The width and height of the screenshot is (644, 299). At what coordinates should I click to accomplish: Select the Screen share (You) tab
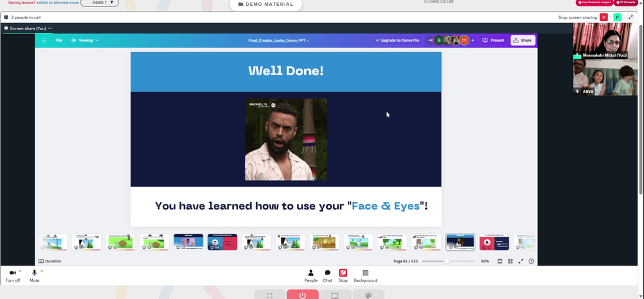28,28
